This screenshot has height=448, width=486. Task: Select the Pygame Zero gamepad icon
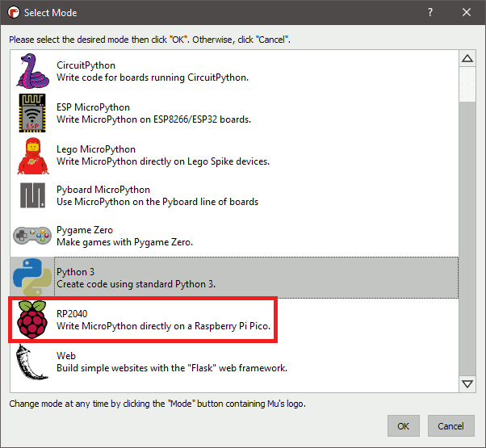[32, 236]
